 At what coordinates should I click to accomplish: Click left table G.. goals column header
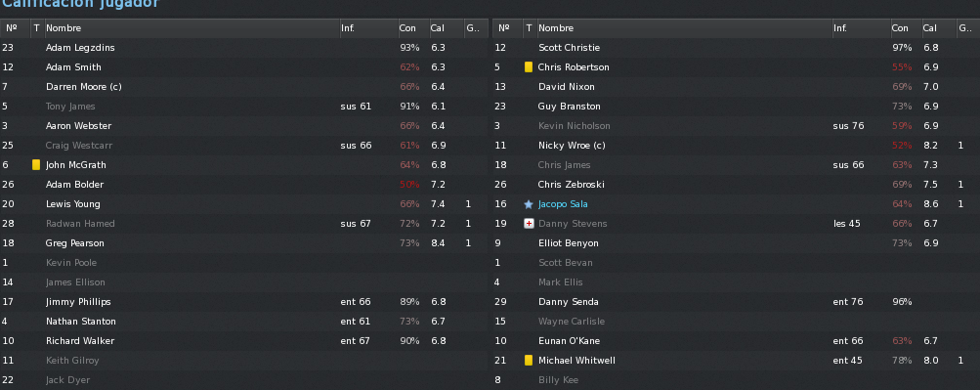(476, 28)
